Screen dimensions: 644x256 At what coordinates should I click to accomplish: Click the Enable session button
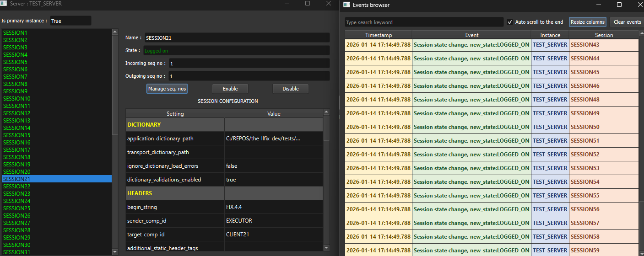230,89
